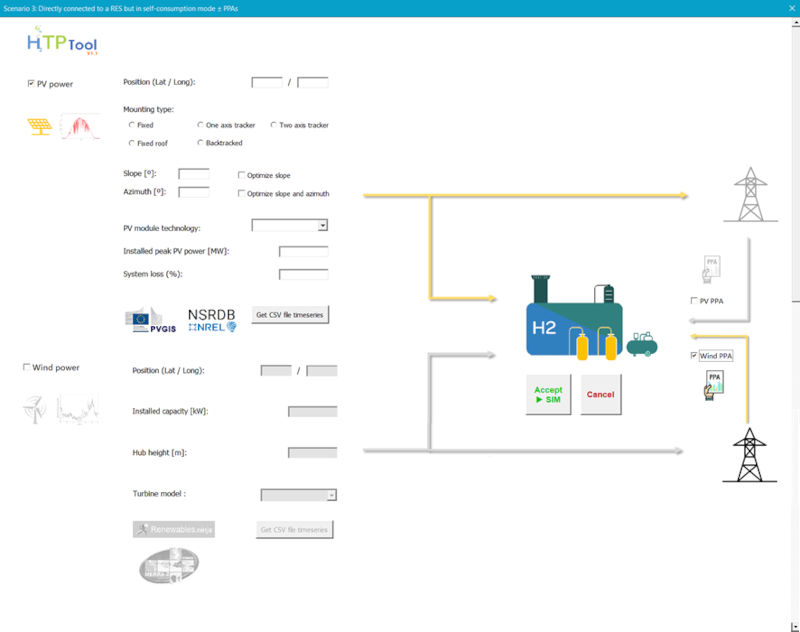Click the HTP Tool logo
Viewport: 800px width, 632px height.
[x=62, y=44]
